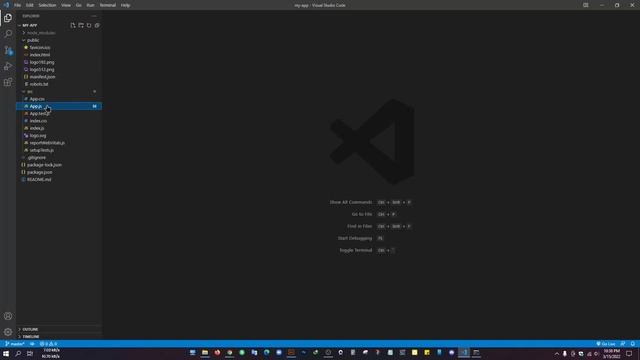Viewport: 640px width, 360px height.
Task: Open the Explorer view in activity bar
Action: [8, 18]
